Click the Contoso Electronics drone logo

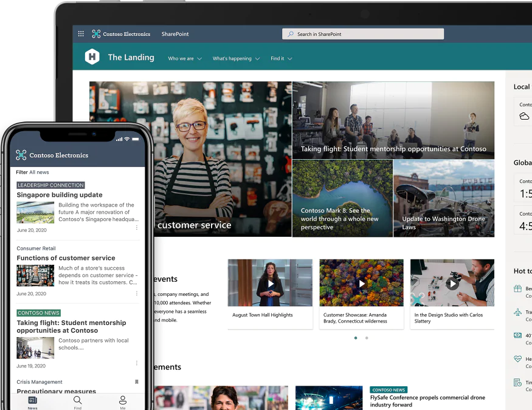click(95, 33)
